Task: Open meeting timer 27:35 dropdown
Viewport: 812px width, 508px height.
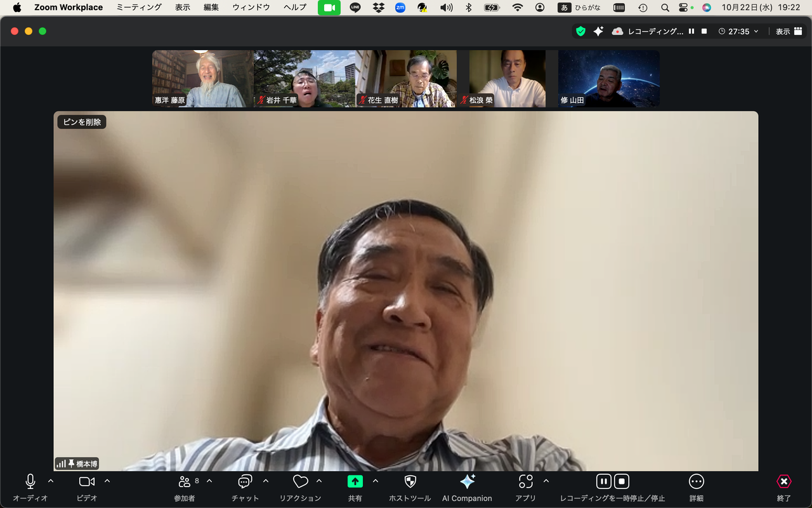Action: tap(738, 31)
